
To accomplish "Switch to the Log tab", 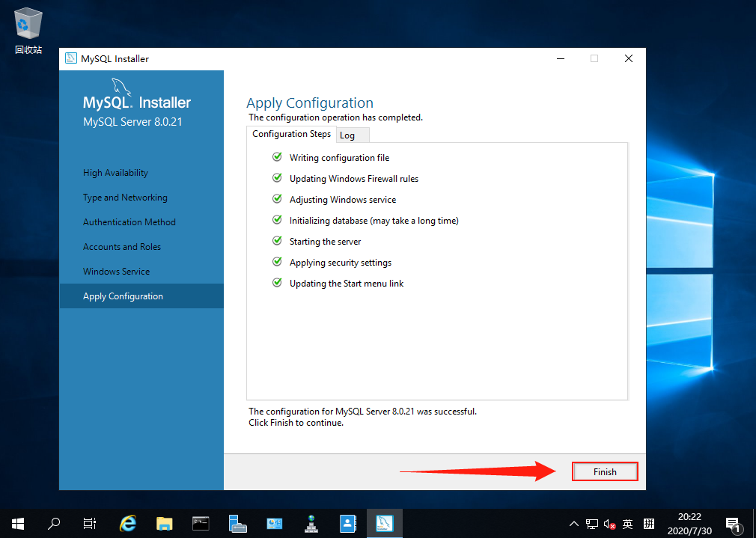I will coord(348,135).
